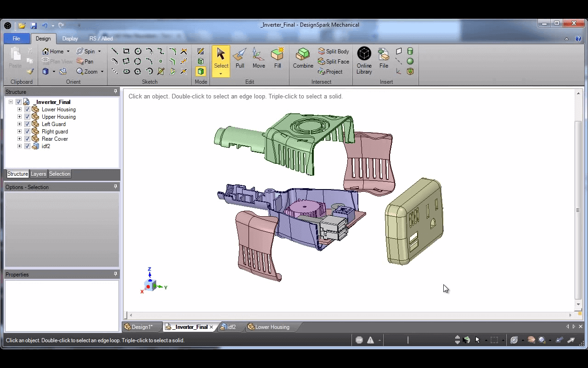
Task: Click the Save icon in quick access toolbar
Action: [34, 26]
